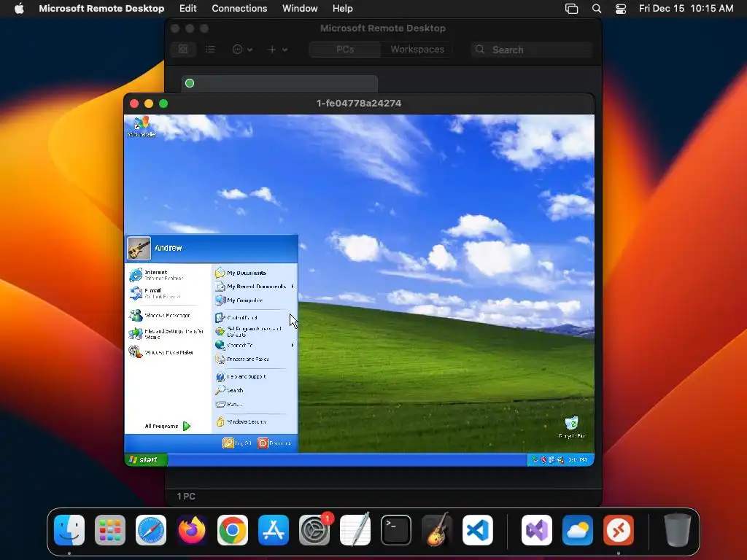Expand the Connect To submenu

coord(255,345)
